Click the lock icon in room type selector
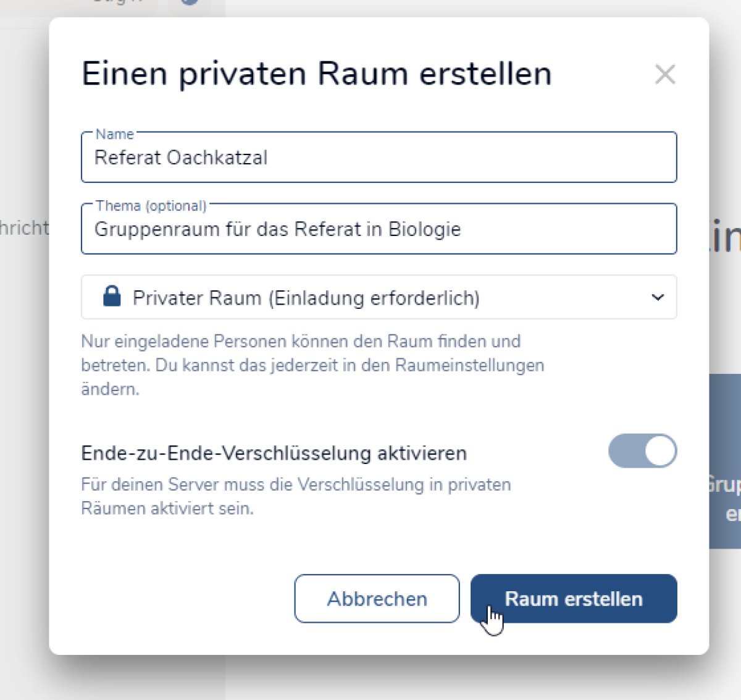This screenshot has width=741, height=700. click(112, 297)
